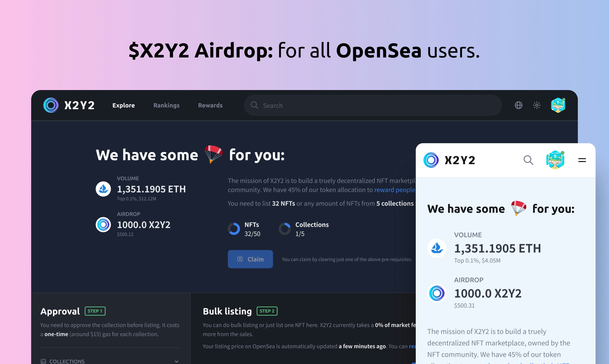
Task: Follow the reward people link
Action: (394, 190)
